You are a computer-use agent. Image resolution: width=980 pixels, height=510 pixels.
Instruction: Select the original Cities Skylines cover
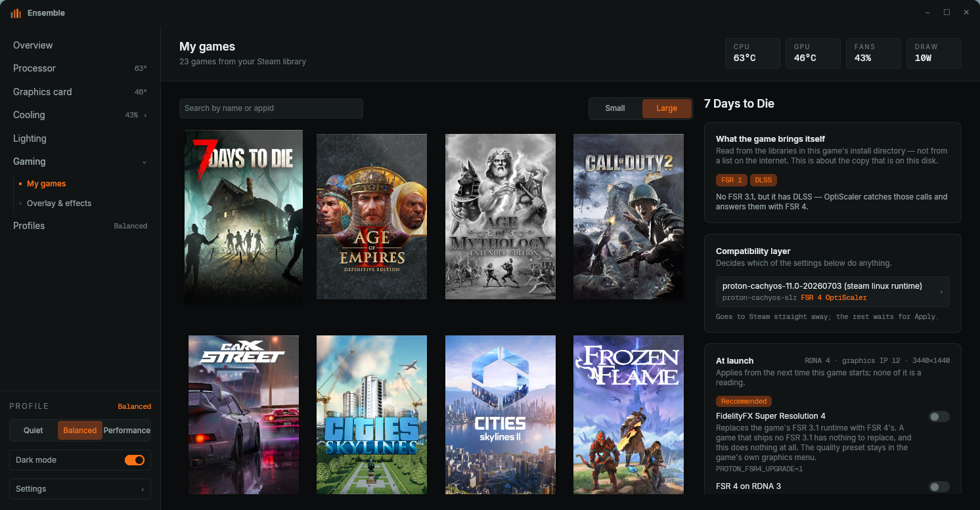pos(372,415)
